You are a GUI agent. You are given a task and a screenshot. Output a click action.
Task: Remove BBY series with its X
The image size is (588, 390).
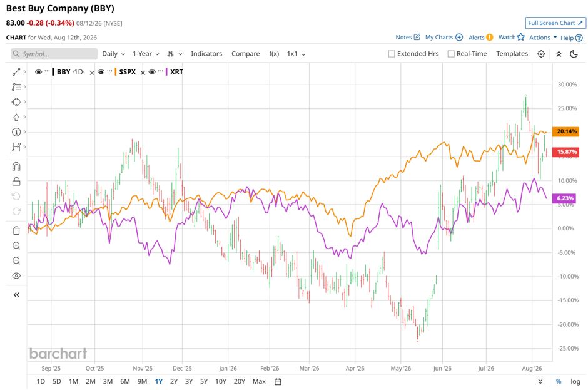tap(92, 73)
